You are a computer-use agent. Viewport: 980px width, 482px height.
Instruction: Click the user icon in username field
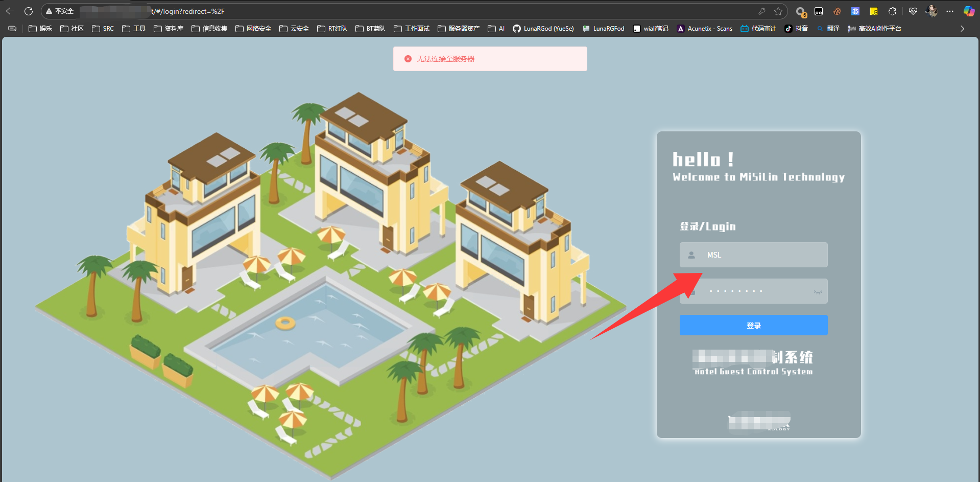[691, 255]
